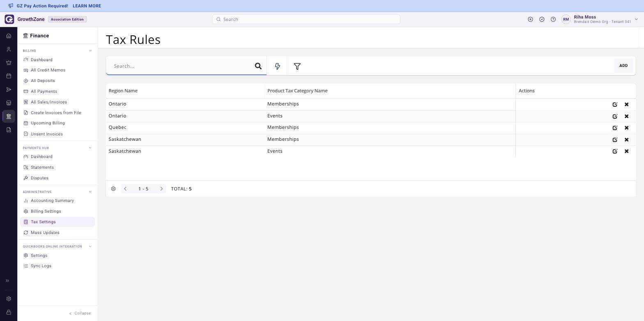The height and width of the screenshot is (321, 644).
Task: Collapse the Payments Hub section
Action: point(90,148)
